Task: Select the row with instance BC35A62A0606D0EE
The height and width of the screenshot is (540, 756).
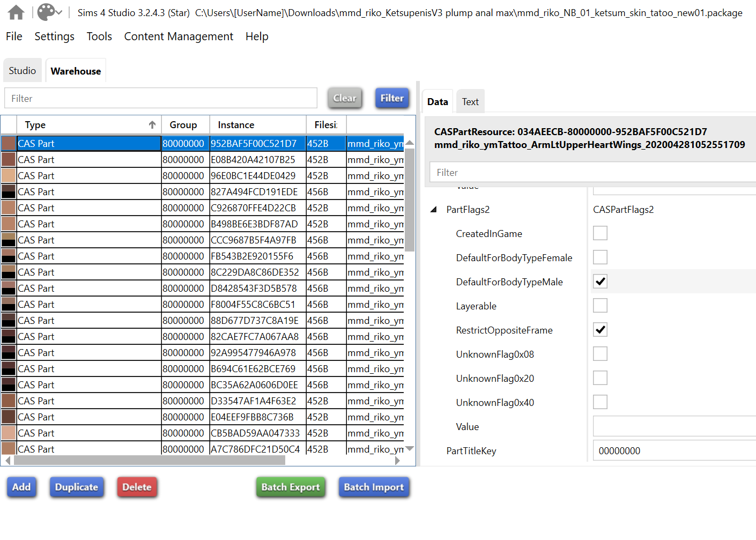Action: [203, 384]
